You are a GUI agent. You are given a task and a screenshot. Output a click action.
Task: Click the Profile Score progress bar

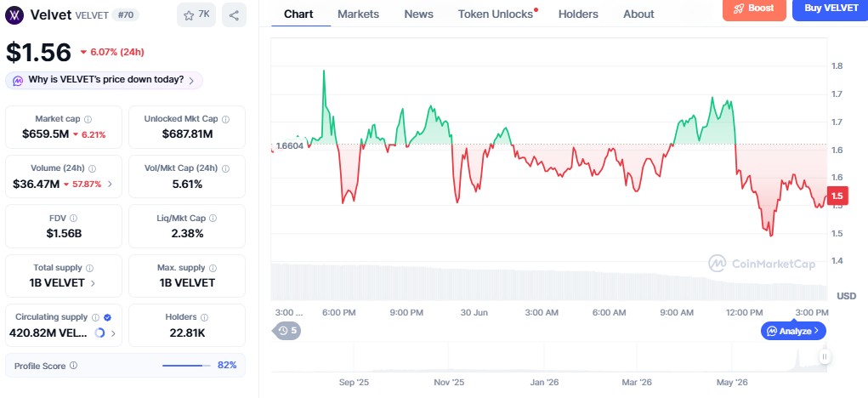pyautogui.click(x=186, y=366)
